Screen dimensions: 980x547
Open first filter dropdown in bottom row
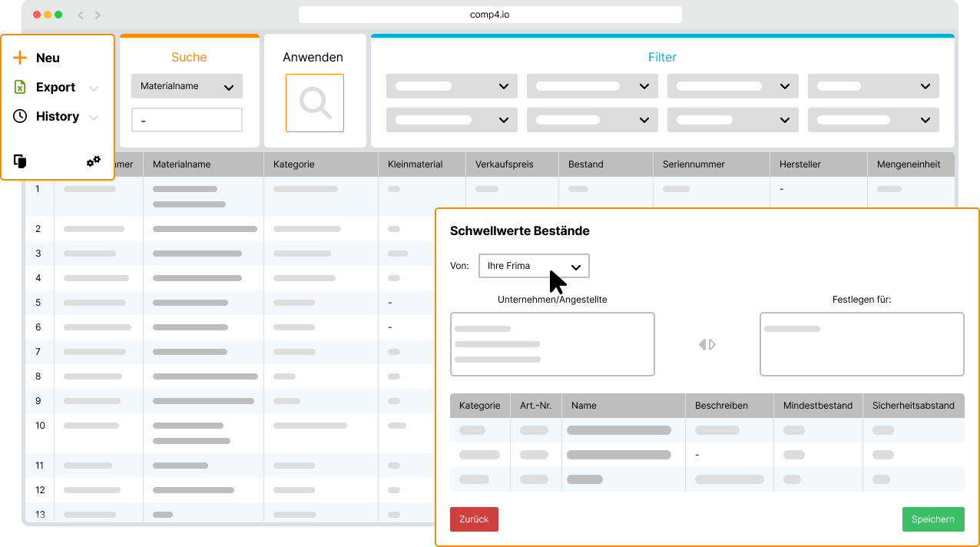coord(452,120)
